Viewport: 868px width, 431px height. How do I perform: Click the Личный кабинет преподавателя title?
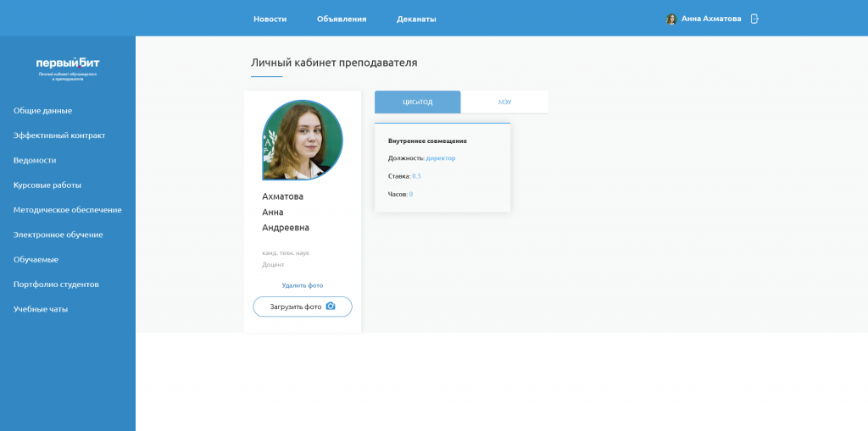334,63
